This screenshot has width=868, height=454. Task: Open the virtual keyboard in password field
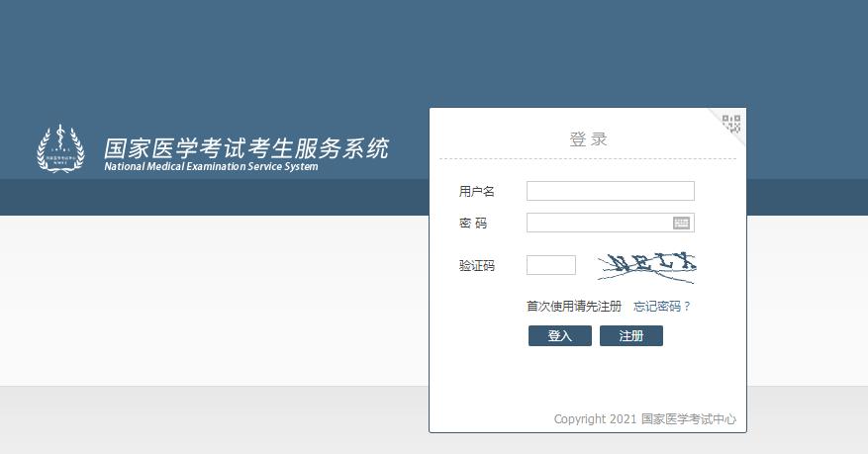click(681, 223)
